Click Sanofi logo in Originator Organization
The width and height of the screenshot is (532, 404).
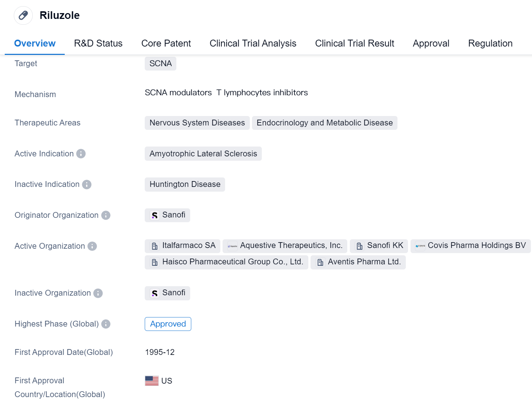(x=155, y=215)
